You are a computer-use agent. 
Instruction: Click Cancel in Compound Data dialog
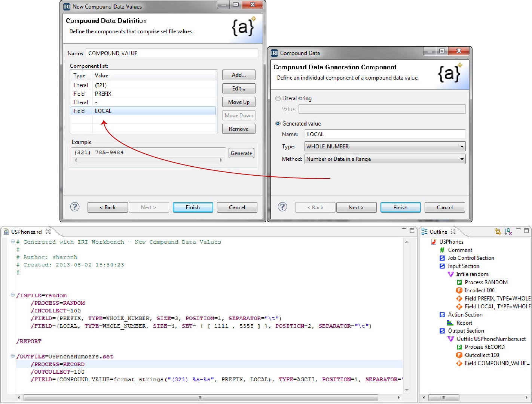pos(445,207)
